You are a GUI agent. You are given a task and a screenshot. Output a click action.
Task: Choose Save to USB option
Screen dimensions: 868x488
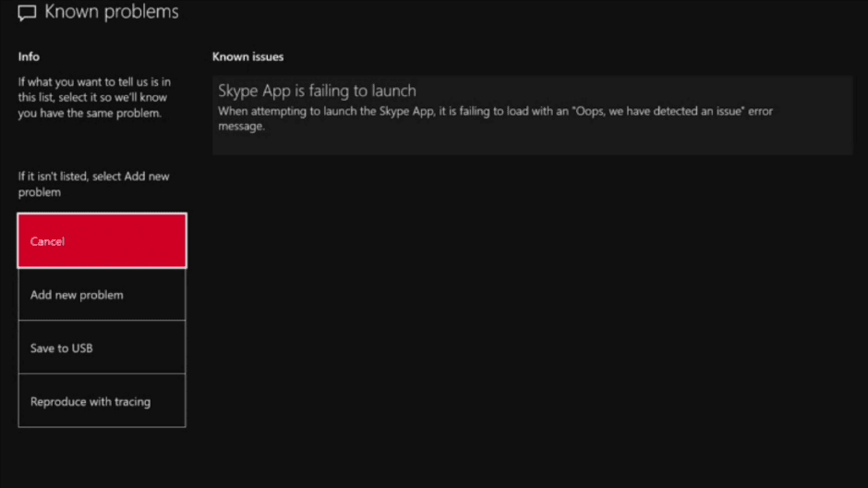(x=102, y=348)
